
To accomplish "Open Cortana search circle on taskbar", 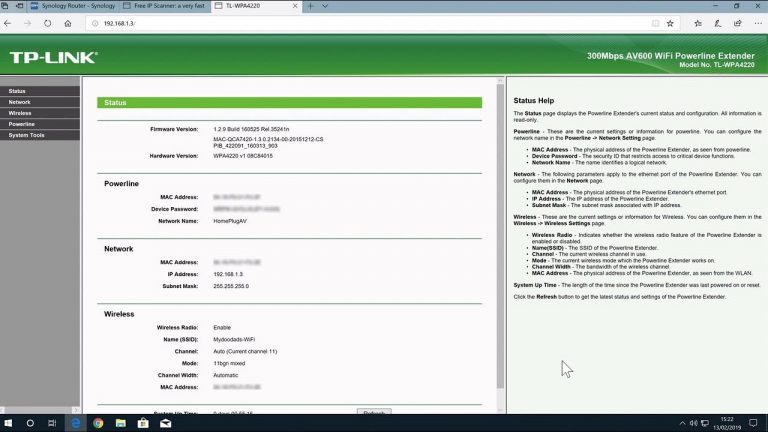I will pos(30,423).
